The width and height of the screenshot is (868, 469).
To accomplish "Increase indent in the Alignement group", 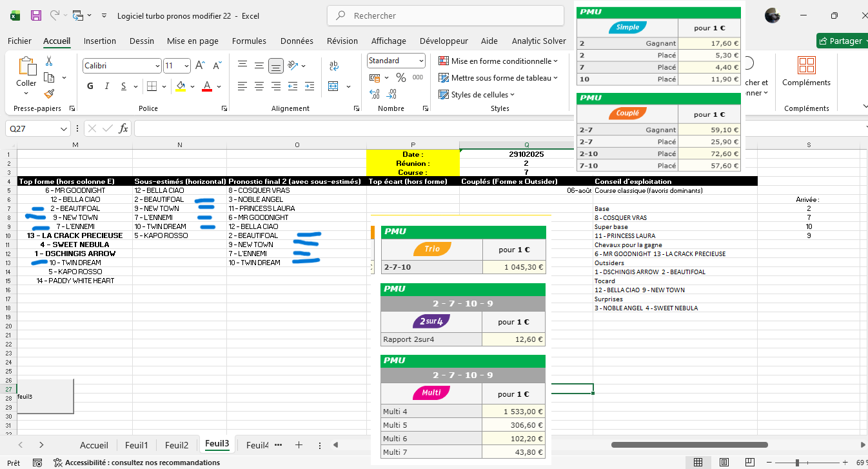I will pyautogui.click(x=310, y=86).
